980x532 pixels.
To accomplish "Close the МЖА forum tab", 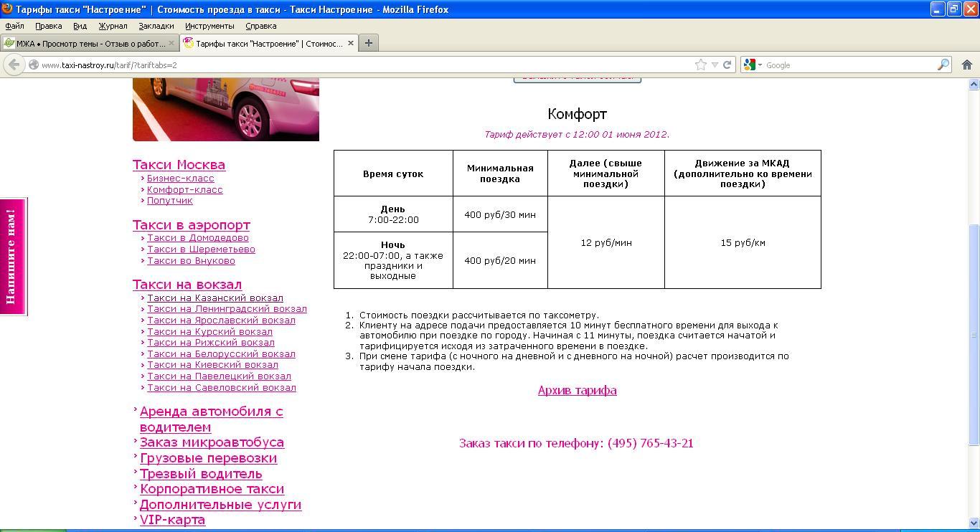I will pyautogui.click(x=171, y=43).
